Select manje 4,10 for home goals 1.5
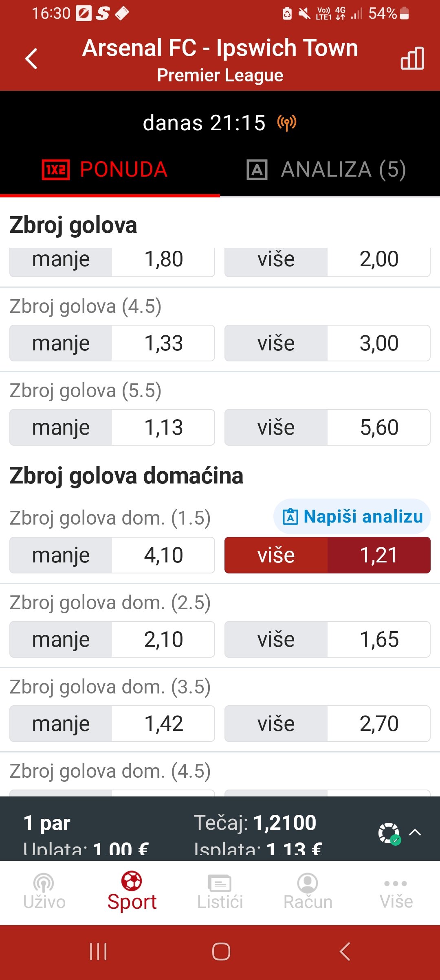Viewport: 440px width, 980px height. click(112, 555)
